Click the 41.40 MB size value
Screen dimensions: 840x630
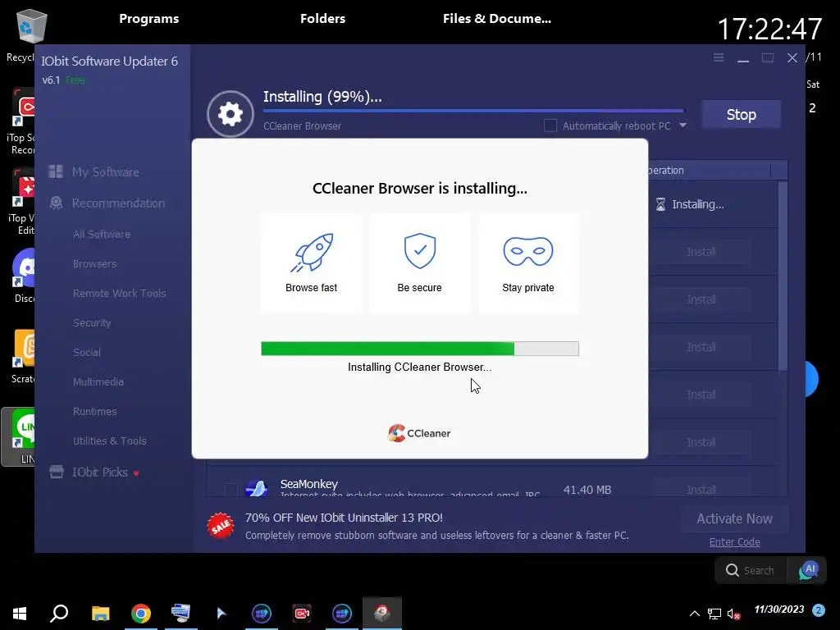(587, 490)
